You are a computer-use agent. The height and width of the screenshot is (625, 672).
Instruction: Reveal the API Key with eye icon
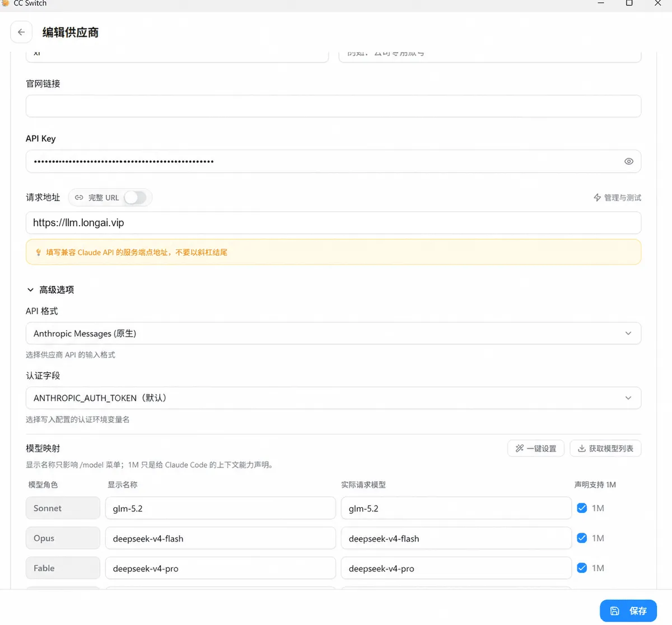[629, 161]
